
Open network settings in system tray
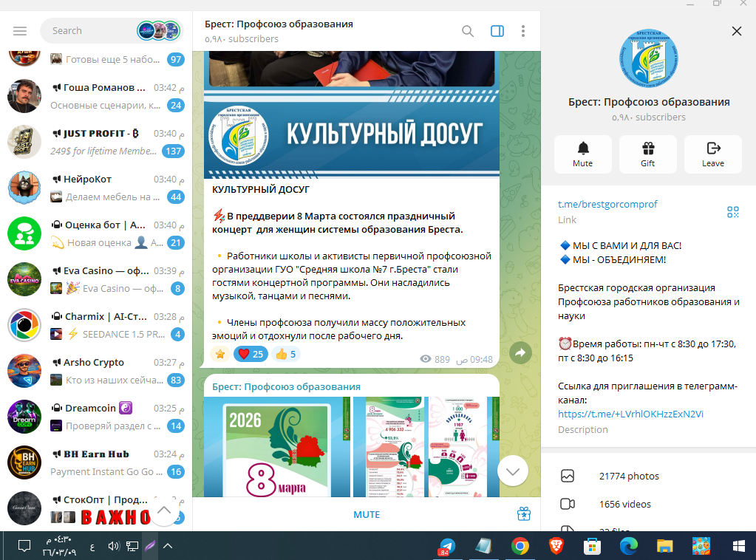pos(132,546)
